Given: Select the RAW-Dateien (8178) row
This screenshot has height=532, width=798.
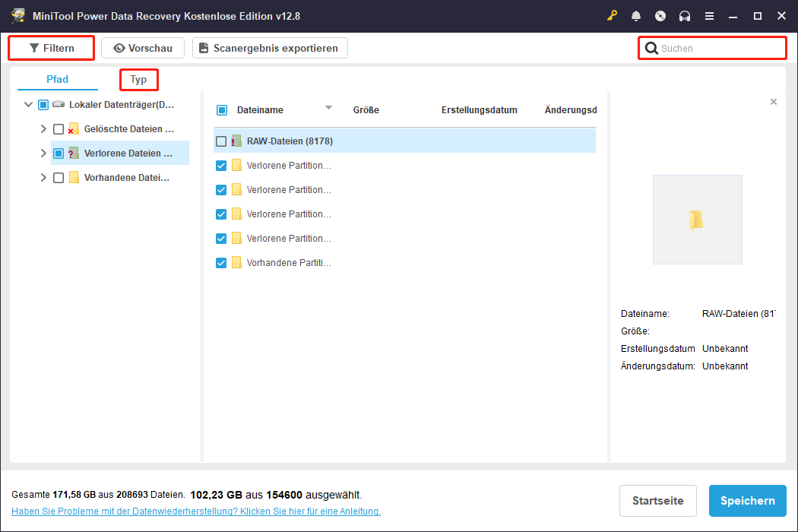Looking at the screenshot, I should point(404,141).
